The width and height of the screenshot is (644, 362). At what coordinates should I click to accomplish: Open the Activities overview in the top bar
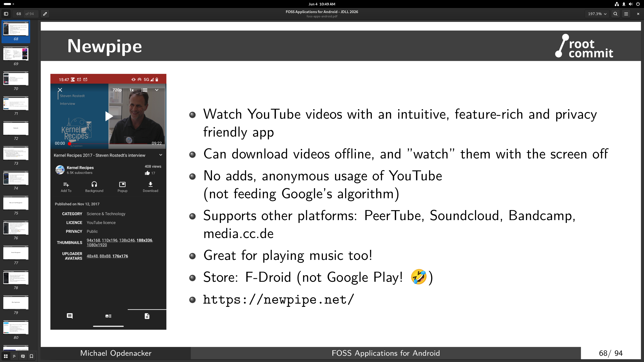coord(9,4)
